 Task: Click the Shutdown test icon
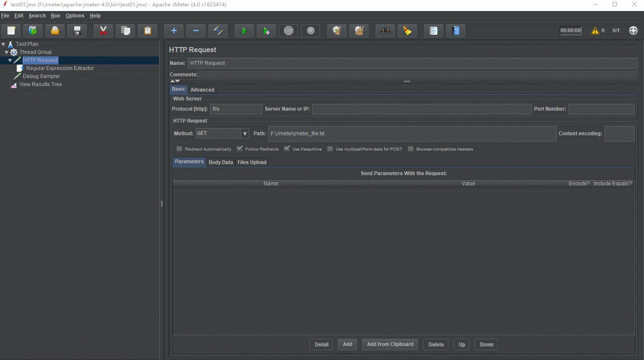point(310,31)
